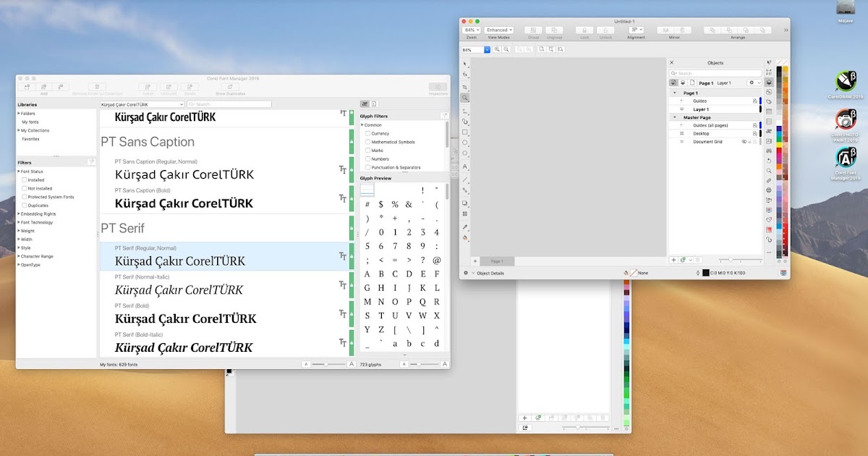The height and width of the screenshot is (456, 868).
Task: Check the Duplicates filter checkbox
Action: point(25,206)
